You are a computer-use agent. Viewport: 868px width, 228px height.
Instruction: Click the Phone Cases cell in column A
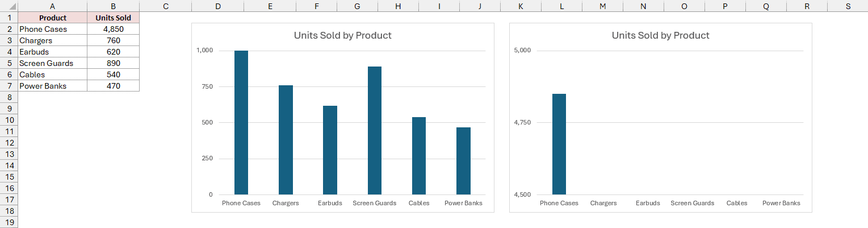(x=53, y=29)
